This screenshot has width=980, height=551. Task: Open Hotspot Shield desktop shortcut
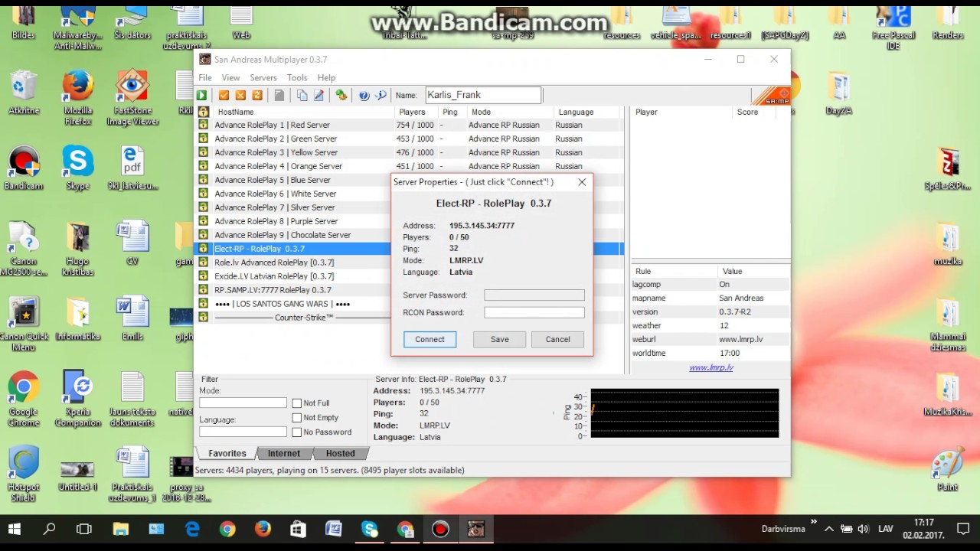pyautogui.click(x=24, y=474)
